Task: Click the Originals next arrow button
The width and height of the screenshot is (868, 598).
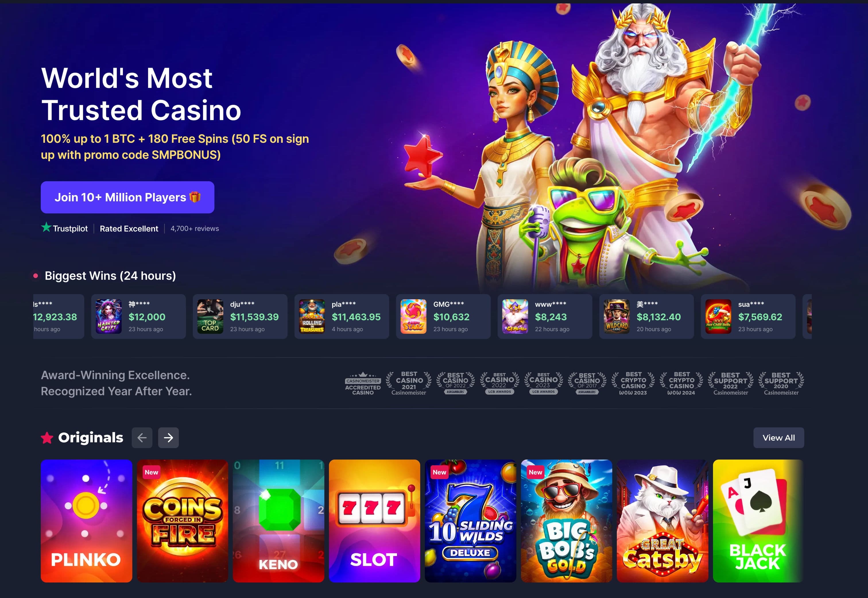Action: pyautogui.click(x=168, y=437)
